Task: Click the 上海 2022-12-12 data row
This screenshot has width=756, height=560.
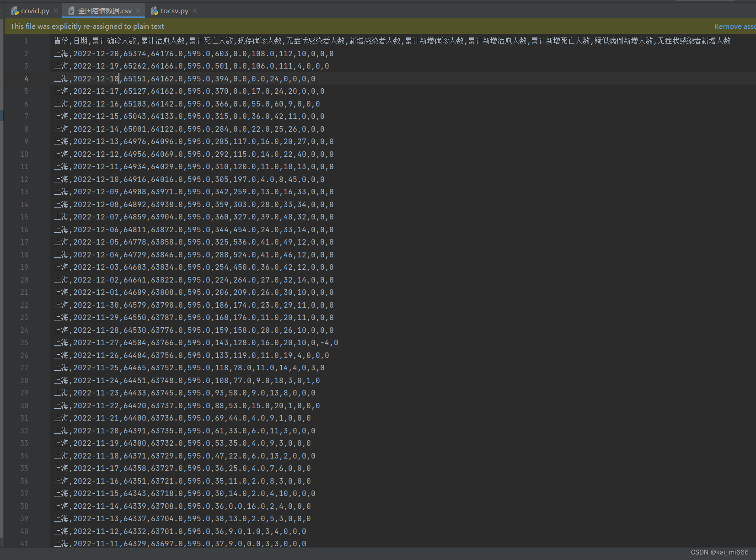Action: click(193, 154)
